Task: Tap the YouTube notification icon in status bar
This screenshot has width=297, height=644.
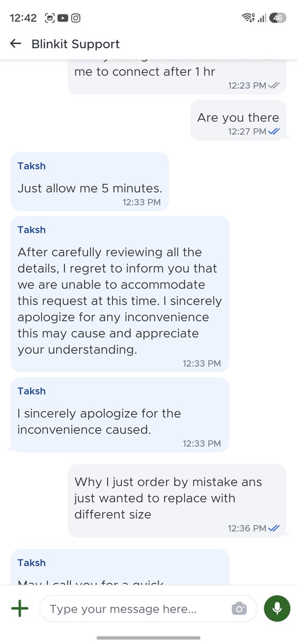Action: point(63,18)
